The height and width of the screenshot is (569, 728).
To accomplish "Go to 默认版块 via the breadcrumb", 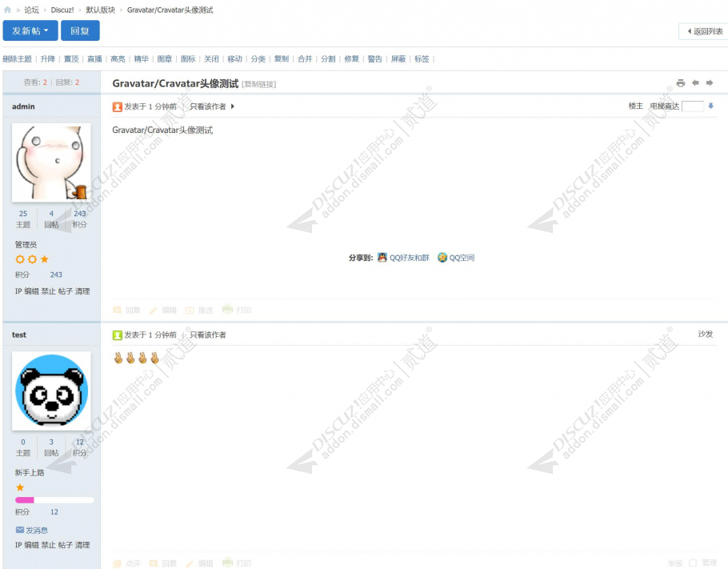I will (100, 10).
